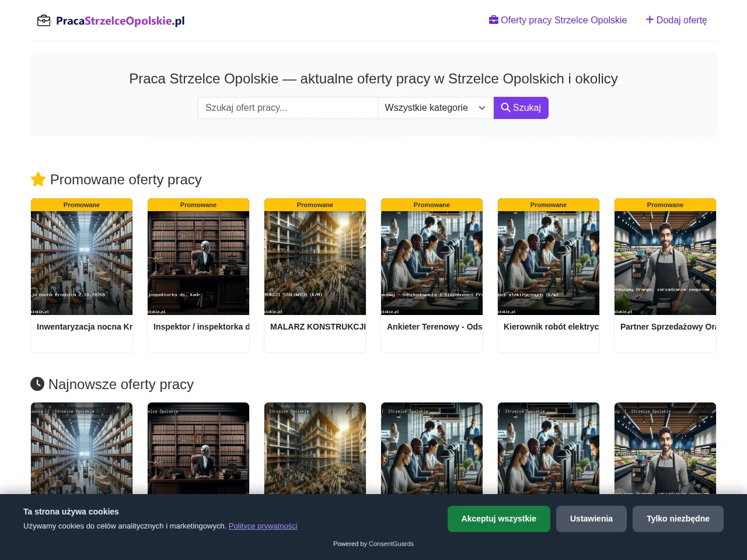Viewport: 747px width, 560px height.
Task: Click the Ta strona używa cookies heading
Action: [x=71, y=512]
